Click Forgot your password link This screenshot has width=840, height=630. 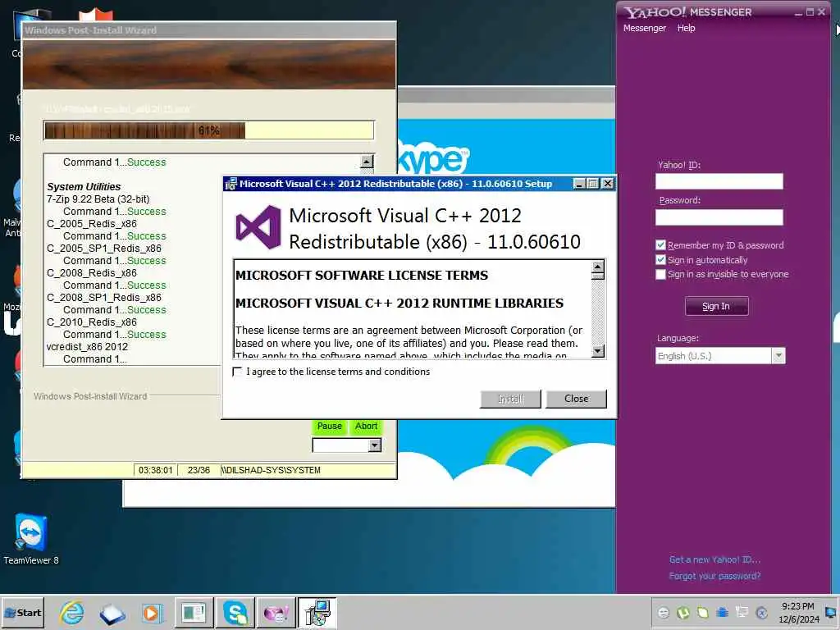click(x=714, y=576)
